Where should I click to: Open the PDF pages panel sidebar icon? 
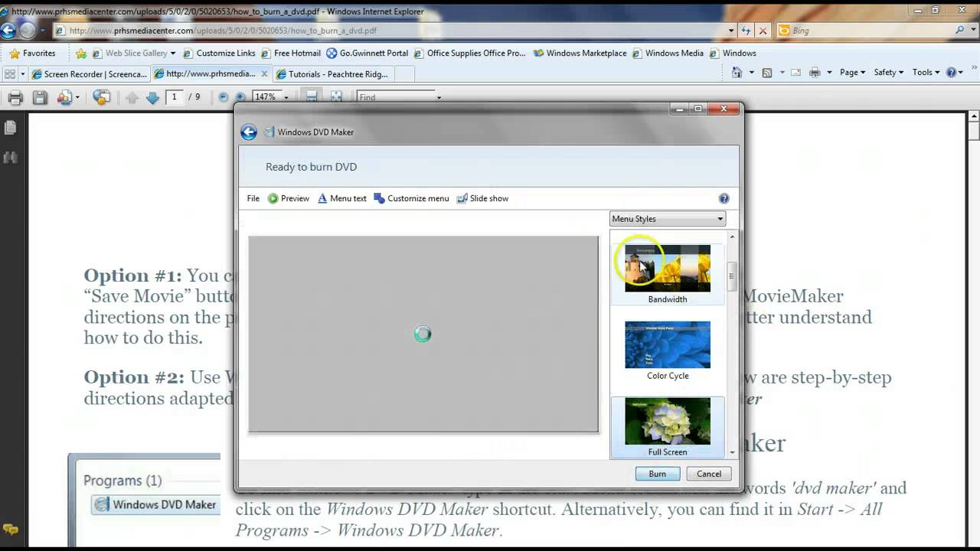pyautogui.click(x=10, y=128)
